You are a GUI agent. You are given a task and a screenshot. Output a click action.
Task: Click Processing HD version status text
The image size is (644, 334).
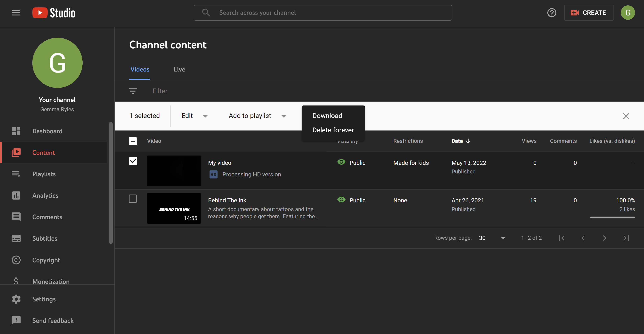tap(252, 174)
